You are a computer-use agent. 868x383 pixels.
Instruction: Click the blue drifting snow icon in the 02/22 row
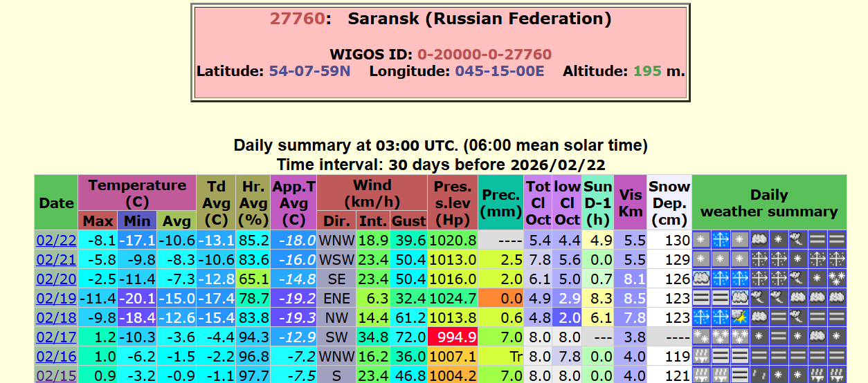(721, 241)
